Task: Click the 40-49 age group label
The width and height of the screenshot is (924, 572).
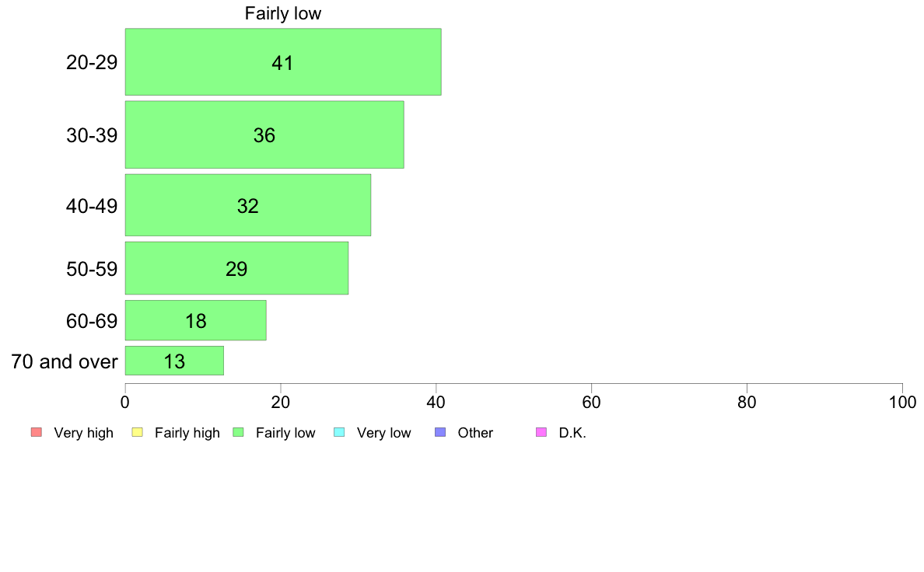Action: tap(92, 206)
